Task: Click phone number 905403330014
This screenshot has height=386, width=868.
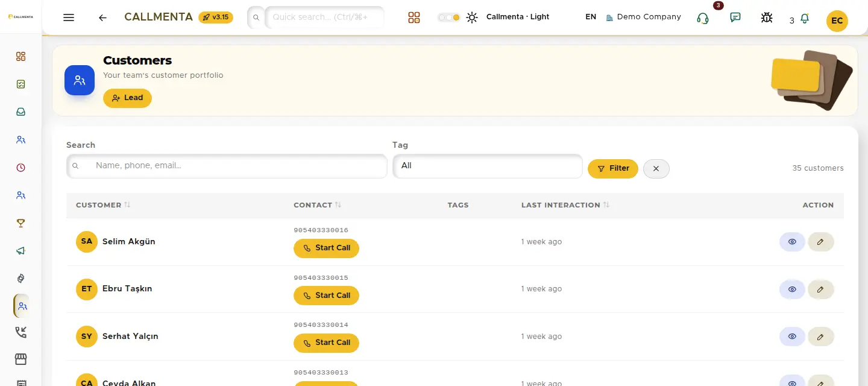Action: coord(321,325)
